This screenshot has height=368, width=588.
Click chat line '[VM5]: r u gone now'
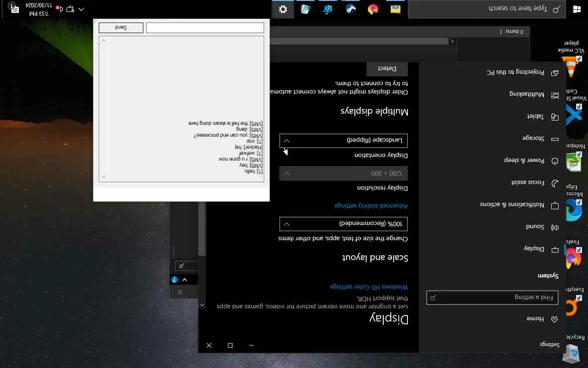(241, 159)
